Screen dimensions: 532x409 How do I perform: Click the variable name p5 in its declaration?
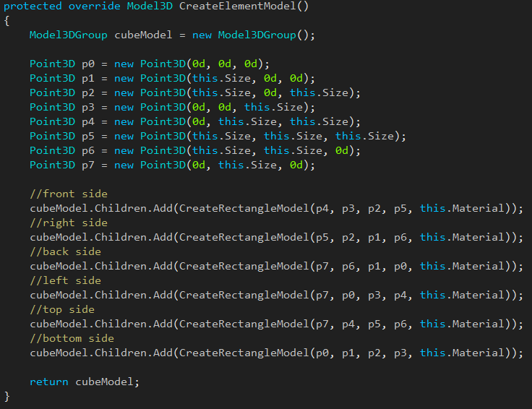[x=88, y=137]
